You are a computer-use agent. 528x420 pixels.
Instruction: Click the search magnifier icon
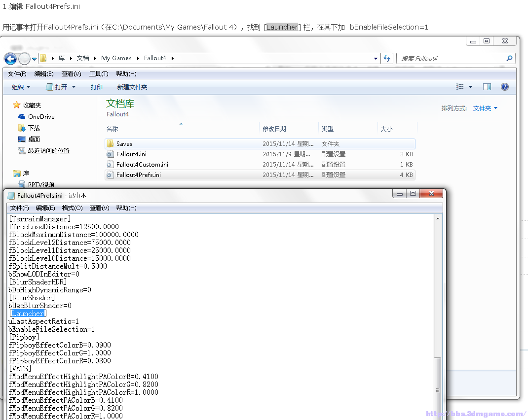[x=509, y=58]
